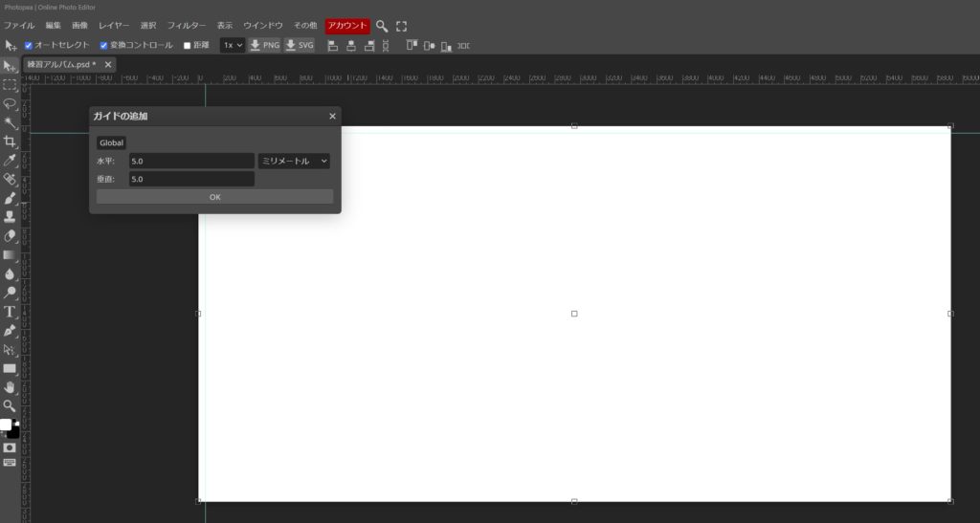Image resolution: width=980 pixels, height=523 pixels.
Task: Click OK in the guide dialog
Action: click(x=214, y=197)
